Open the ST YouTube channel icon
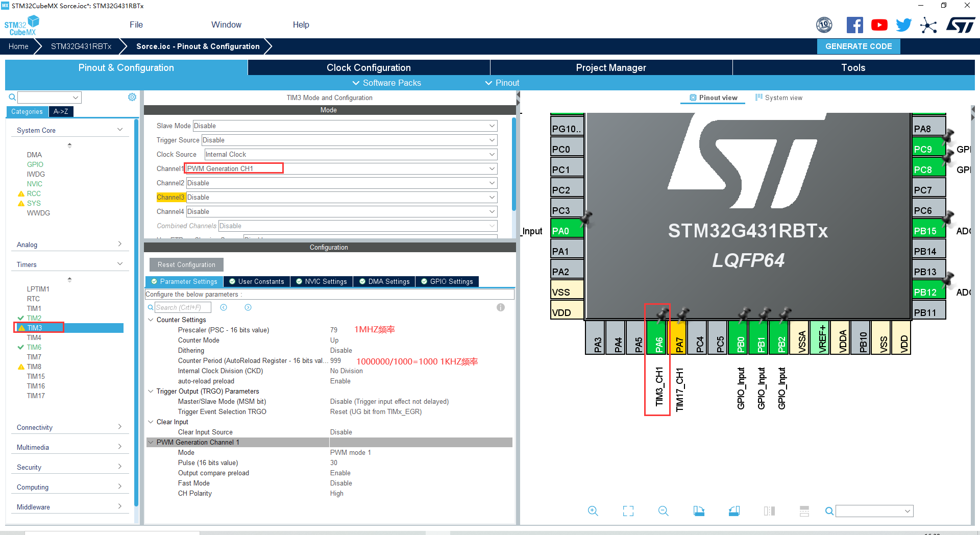 pos(879,25)
